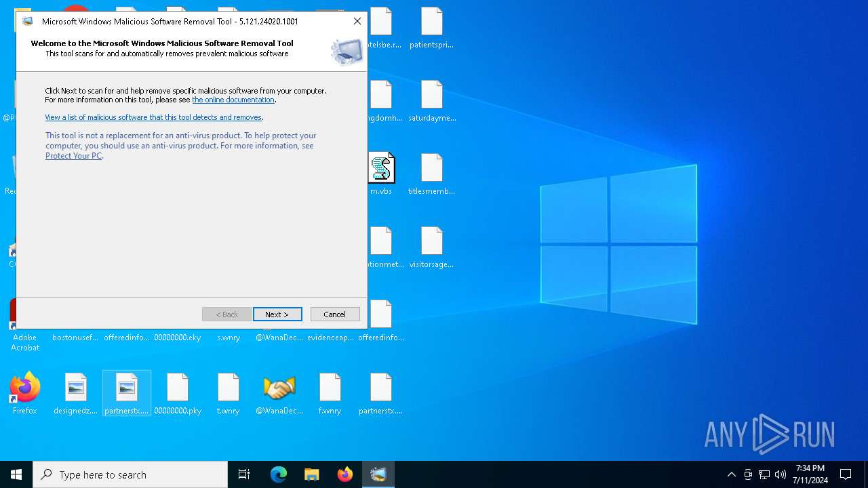
Task: Close the Malicious Software Removal Tool window
Action: point(357,21)
